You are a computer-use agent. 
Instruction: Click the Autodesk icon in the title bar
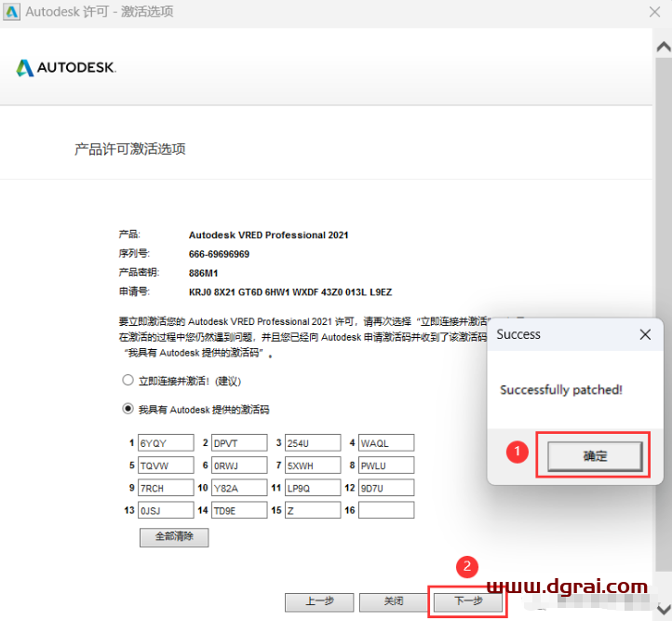[x=12, y=12]
